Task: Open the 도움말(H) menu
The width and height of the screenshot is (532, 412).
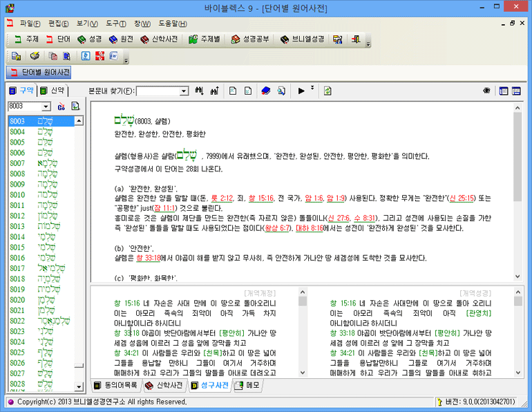Action: coord(173,24)
